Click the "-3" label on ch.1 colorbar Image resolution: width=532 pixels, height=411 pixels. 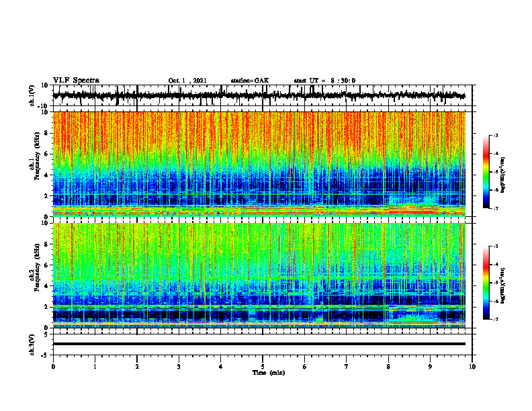496,135
